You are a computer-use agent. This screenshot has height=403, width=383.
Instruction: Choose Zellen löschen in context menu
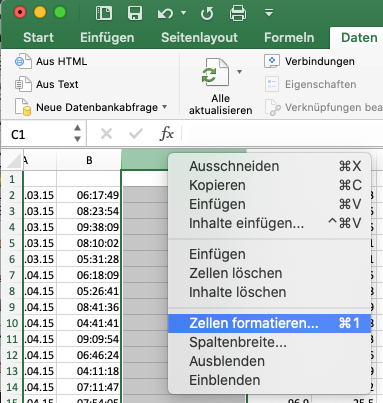click(x=269, y=273)
